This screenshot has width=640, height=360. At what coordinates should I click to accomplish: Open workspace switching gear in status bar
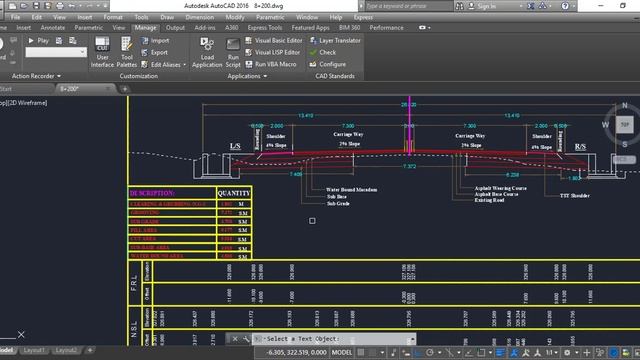pos(567,352)
